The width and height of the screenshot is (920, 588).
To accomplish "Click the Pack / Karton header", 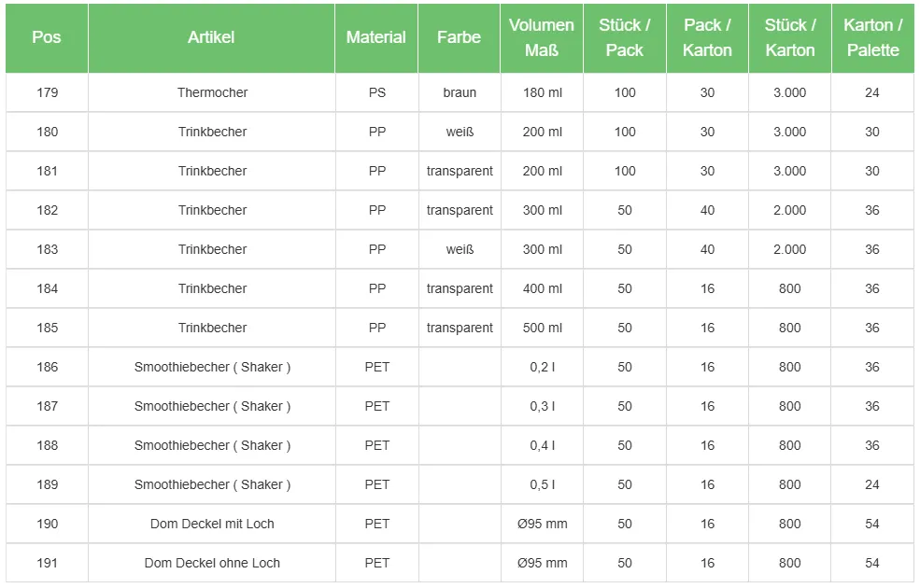I will [707, 37].
